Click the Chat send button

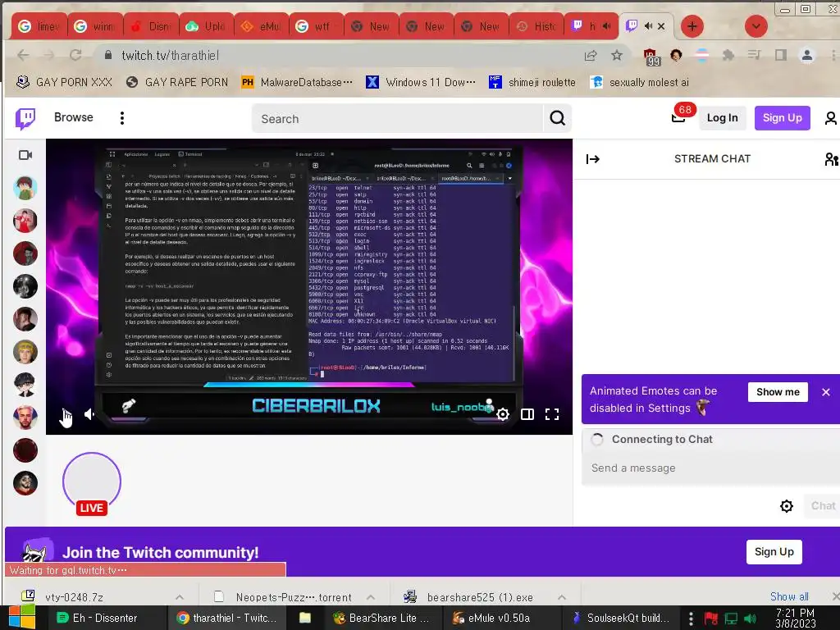(822, 505)
